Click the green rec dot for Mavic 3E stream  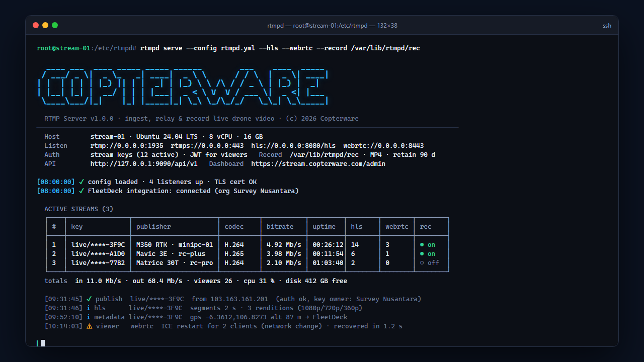(423, 254)
